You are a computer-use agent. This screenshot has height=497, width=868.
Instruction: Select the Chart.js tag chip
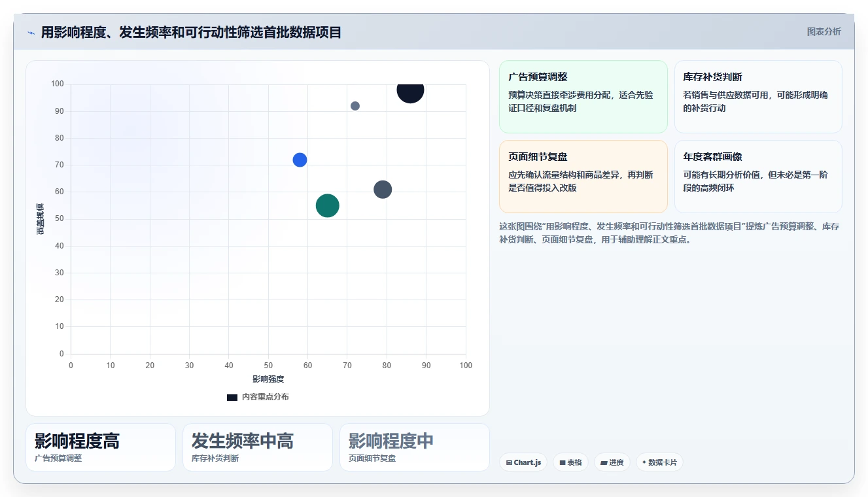[523, 462]
